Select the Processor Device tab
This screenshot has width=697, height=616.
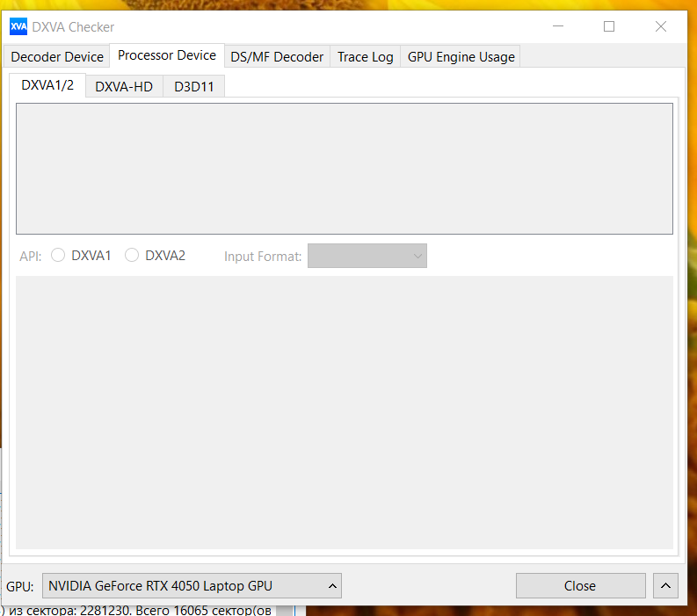[x=167, y=55]
